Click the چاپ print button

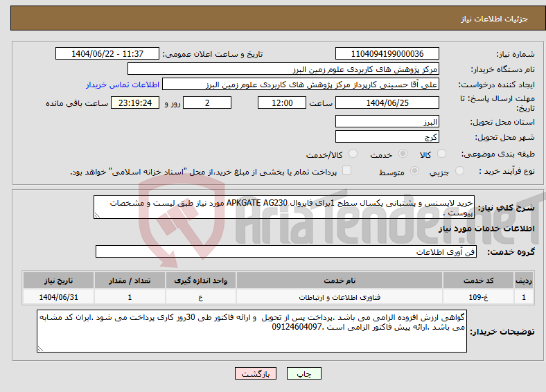tap(304, 373)
